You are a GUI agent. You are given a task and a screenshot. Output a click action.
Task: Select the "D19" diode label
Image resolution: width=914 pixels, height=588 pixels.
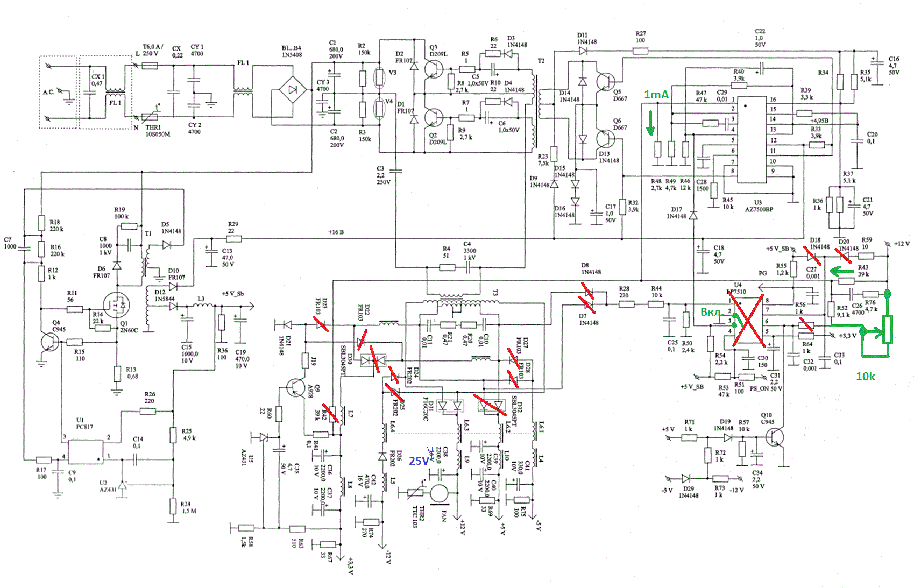click(x=725, y=422)
